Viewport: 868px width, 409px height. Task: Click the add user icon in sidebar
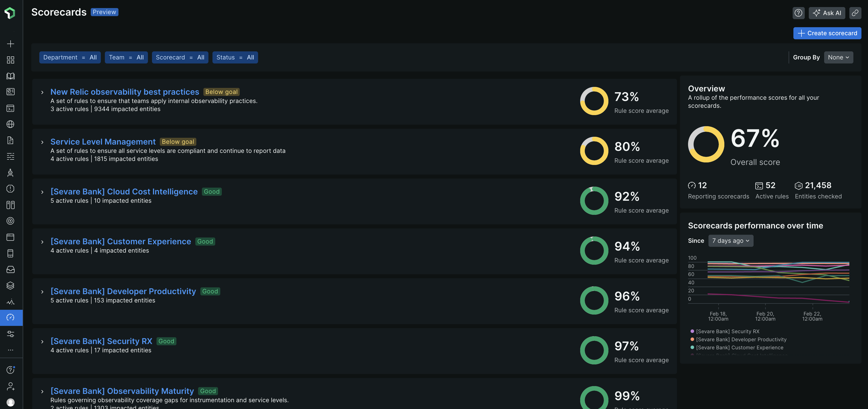(10, 386)
